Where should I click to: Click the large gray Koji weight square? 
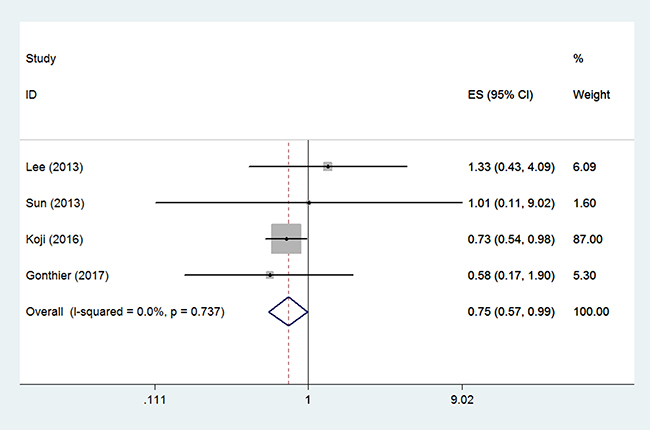pos(286,239)
